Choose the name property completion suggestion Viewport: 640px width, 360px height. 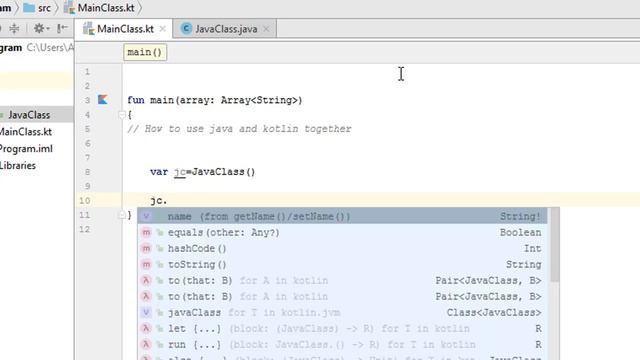tap(342, 216)
